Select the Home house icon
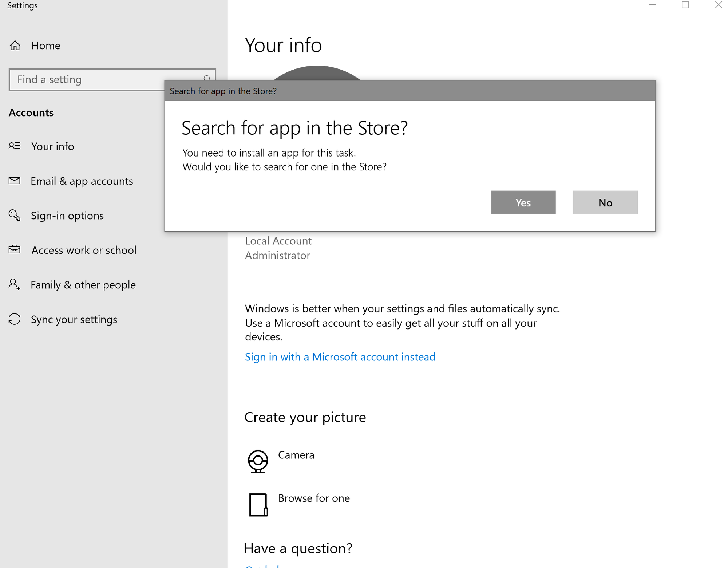 click(x=15, y=46)
